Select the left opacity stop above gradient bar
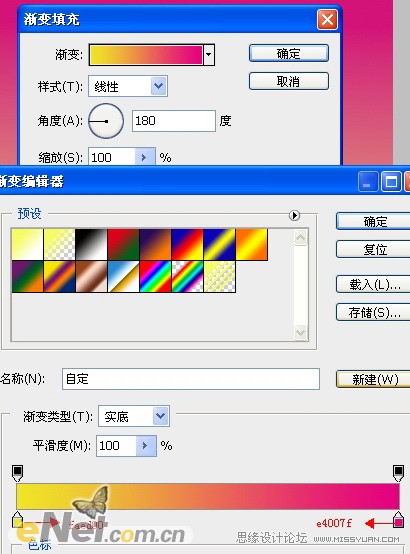Viewport: 410px width, 554px height. point(17,473)
